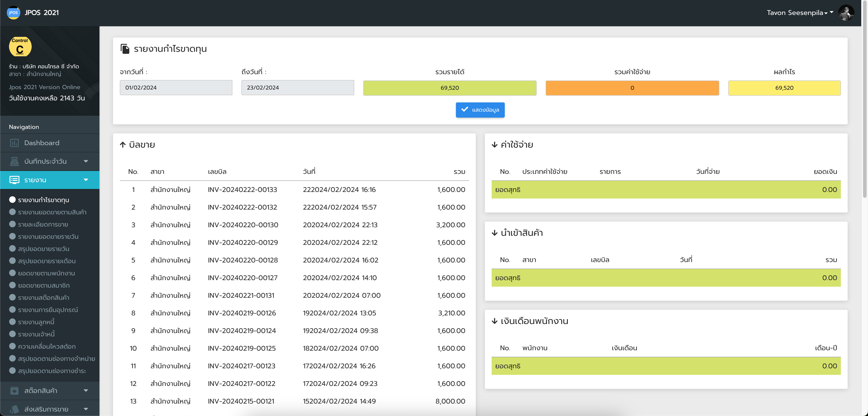Click bill number INV-20240215-00121

click(x=241, y=401)
